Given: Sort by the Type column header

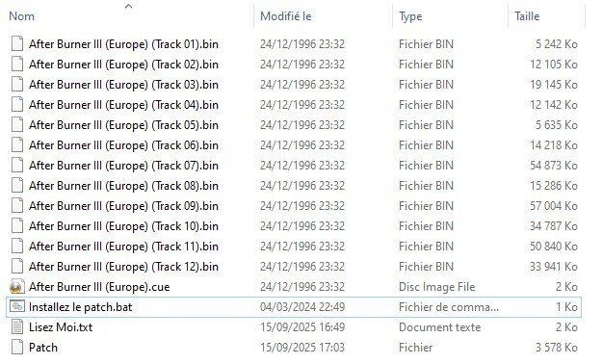Looking at the screenshot, I should (x=410, y=16).
